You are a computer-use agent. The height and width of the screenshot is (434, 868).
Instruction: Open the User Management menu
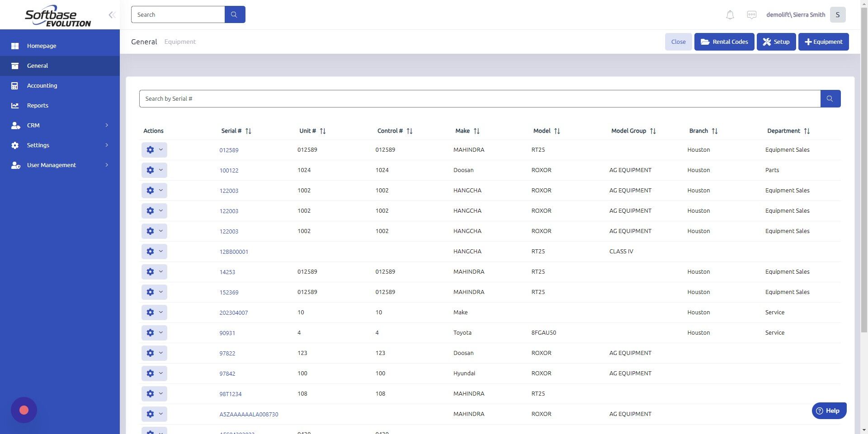(51, 165)
